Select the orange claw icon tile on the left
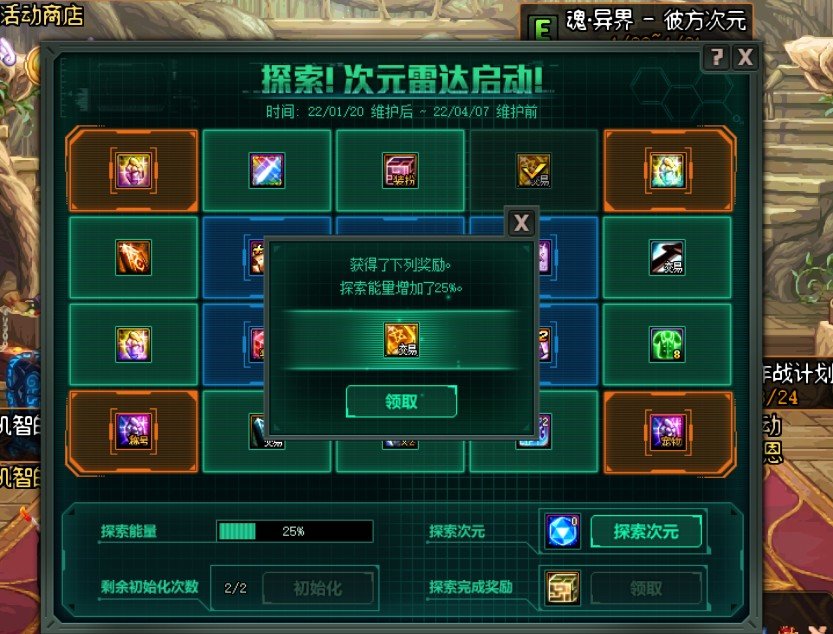The height and width of the screenshot is (634, 833). click(133, 257)
